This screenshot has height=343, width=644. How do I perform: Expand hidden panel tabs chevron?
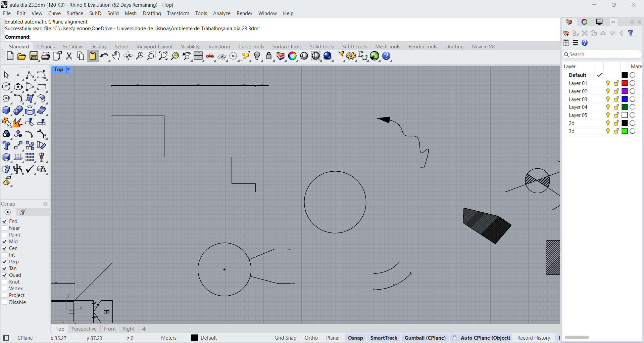pyautogui.click(x=613, y=22)
